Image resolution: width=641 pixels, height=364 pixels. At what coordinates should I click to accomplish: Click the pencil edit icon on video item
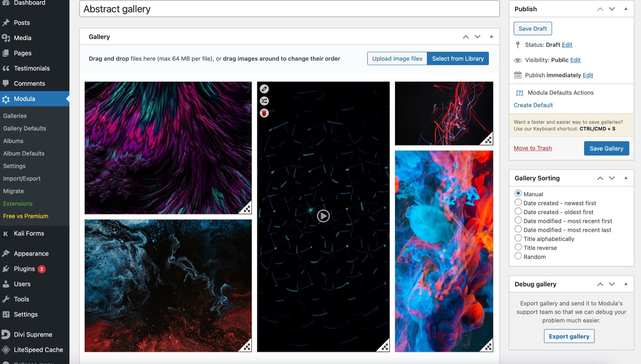[264, 89]
